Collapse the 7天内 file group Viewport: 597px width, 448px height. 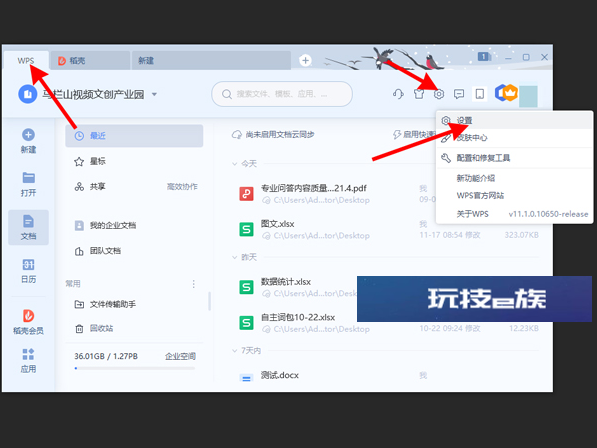coord(235,351)
